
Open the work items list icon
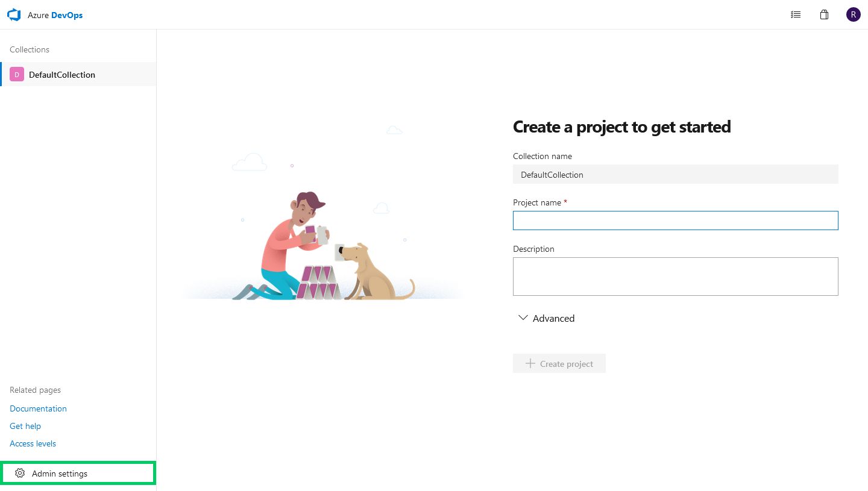coord(796,14)
